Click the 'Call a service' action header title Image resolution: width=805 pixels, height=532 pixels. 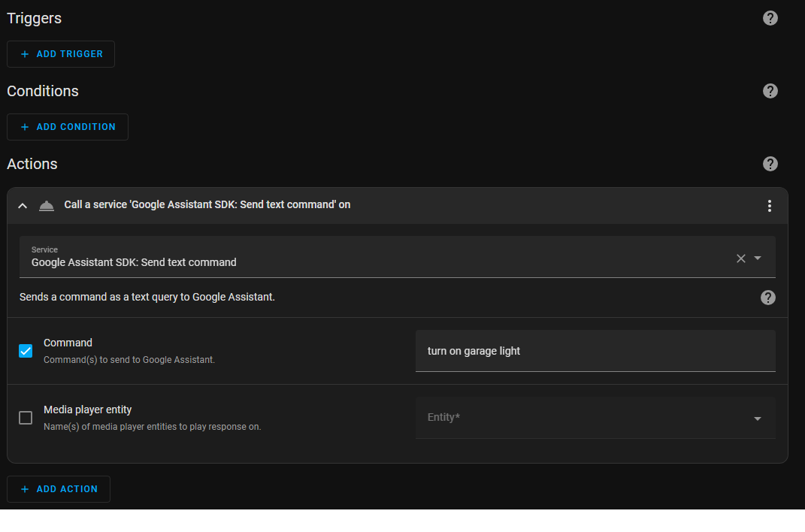(x=207, y=204)
